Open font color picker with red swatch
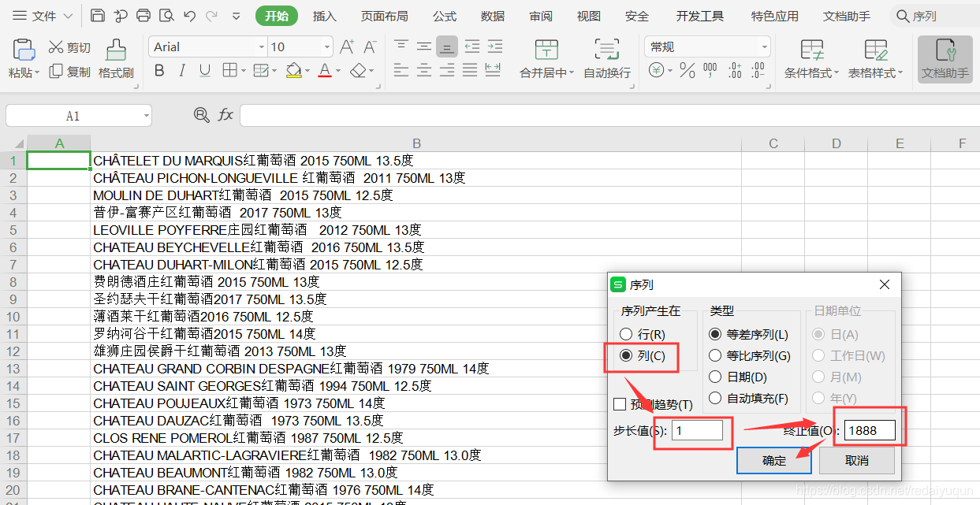980x505 pixels. click(x=324, y=71)
